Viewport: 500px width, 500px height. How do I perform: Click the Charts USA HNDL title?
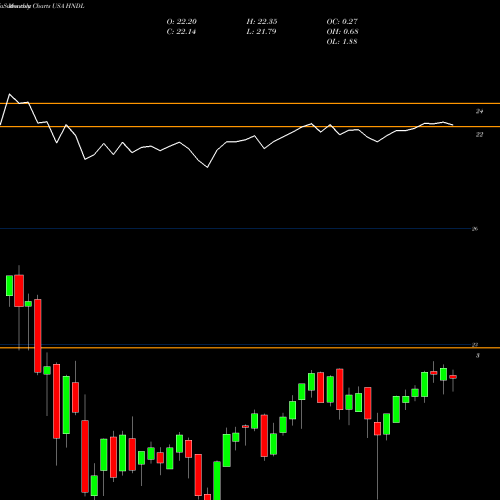(x=58, y=6)
